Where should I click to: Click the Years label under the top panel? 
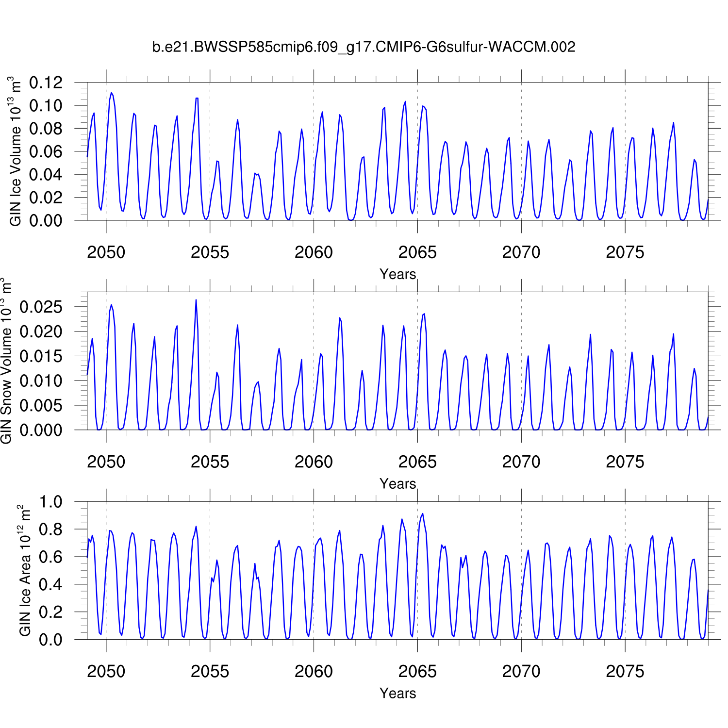coord(397,274)
